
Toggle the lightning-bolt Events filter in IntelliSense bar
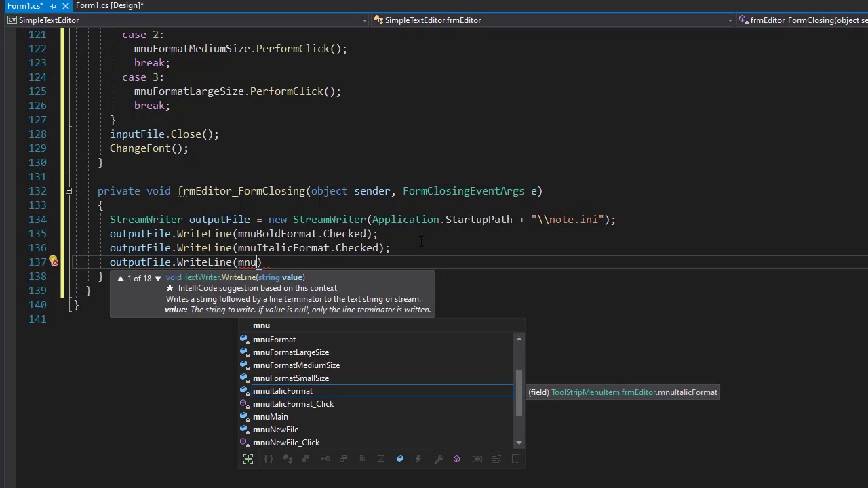(418, 459)
